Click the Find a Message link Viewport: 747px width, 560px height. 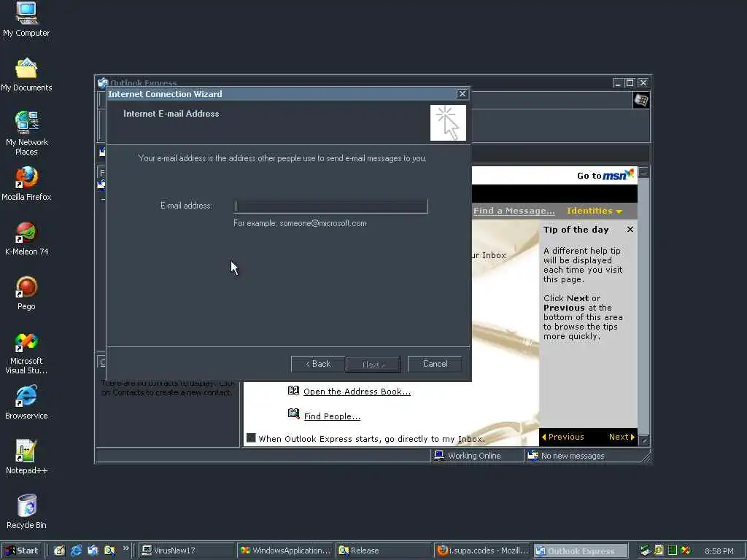coord(514,211)
